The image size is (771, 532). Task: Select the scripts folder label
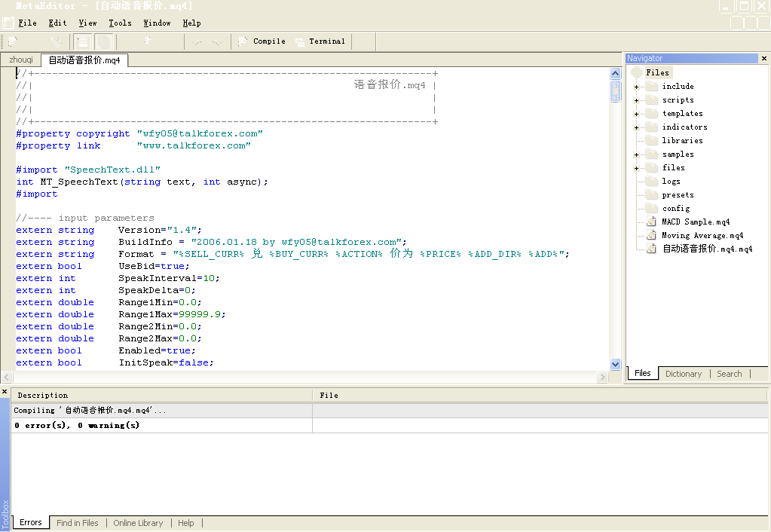678,99
